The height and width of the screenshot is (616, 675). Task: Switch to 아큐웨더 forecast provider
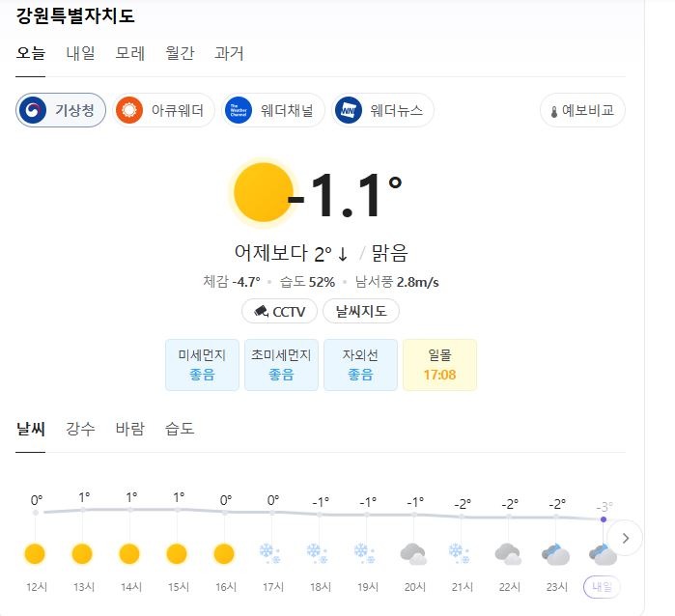click(163, 110)
